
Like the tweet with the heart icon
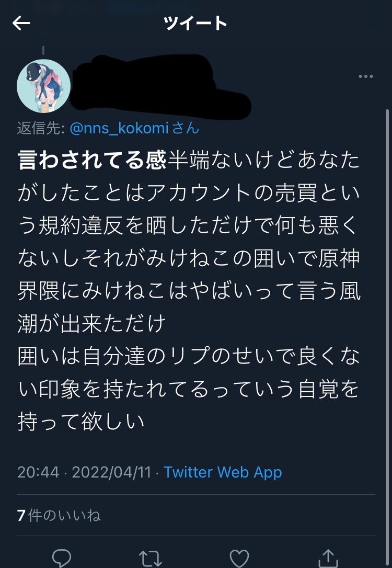[239, 558]
